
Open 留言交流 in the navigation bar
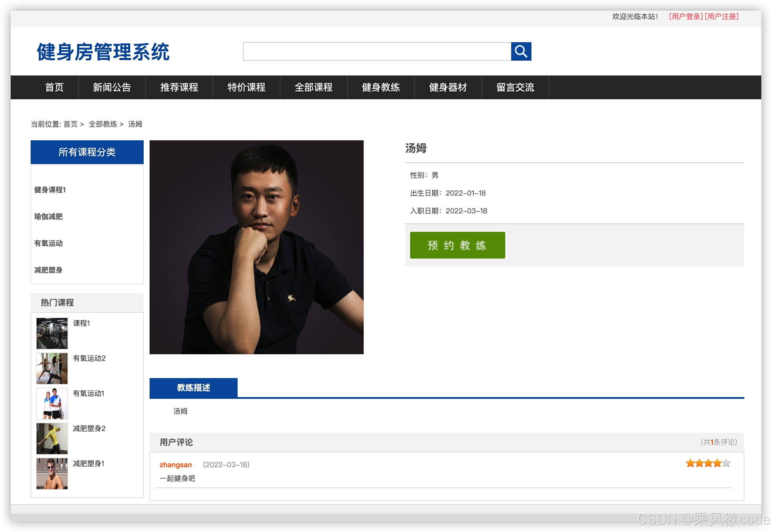(515, 87)
